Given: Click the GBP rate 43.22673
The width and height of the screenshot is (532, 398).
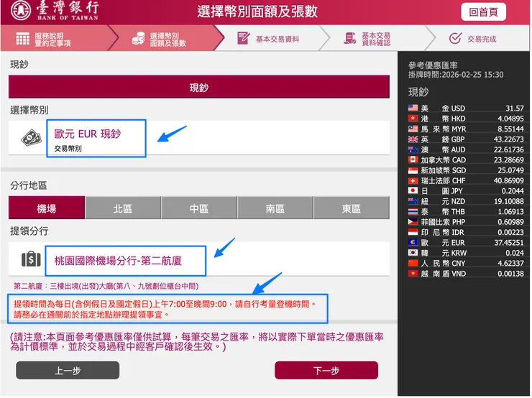Looking at the screenshot, I should (509, 139).
